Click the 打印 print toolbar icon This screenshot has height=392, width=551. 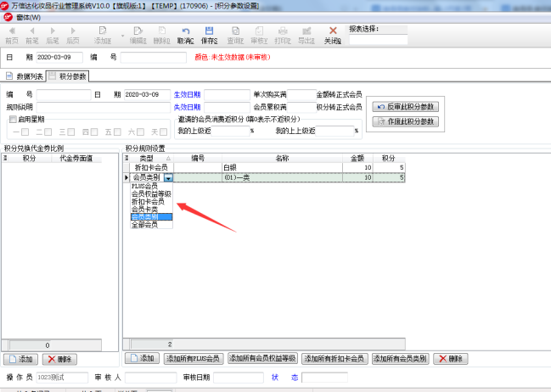click(x=283, y=36)
